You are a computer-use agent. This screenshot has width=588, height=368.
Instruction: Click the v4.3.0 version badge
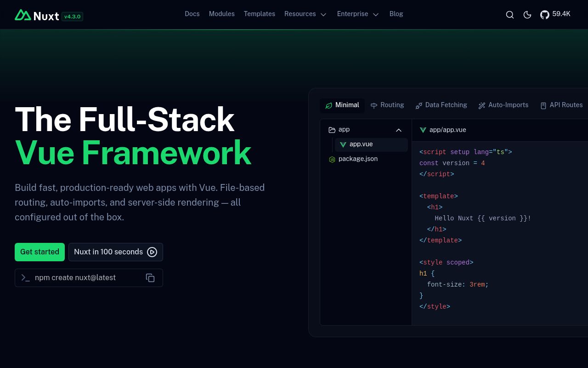(x=72, y=17)
